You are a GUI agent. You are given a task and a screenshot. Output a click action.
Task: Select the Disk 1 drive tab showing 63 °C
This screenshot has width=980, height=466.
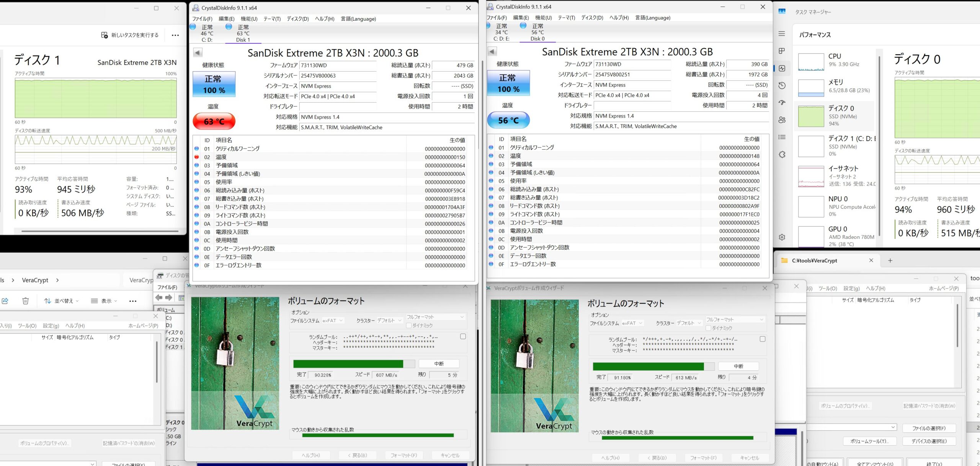pyautogui.click(x=243, y=33)
